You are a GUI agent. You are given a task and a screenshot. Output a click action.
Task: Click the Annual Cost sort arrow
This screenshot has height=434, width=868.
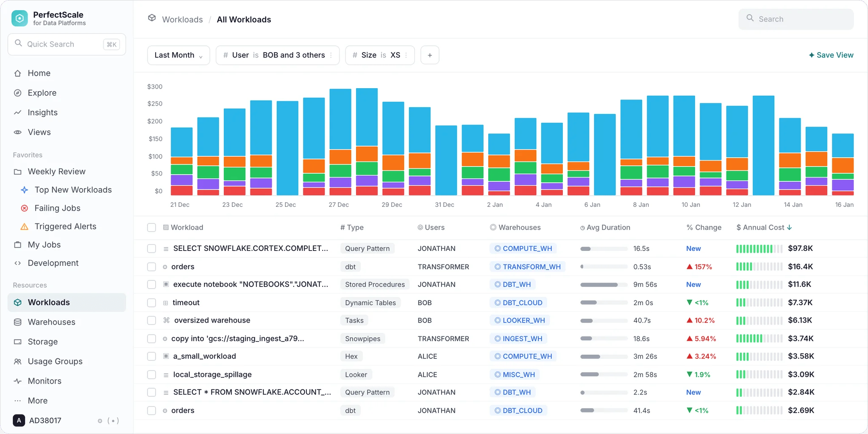[x=789, y=228]
